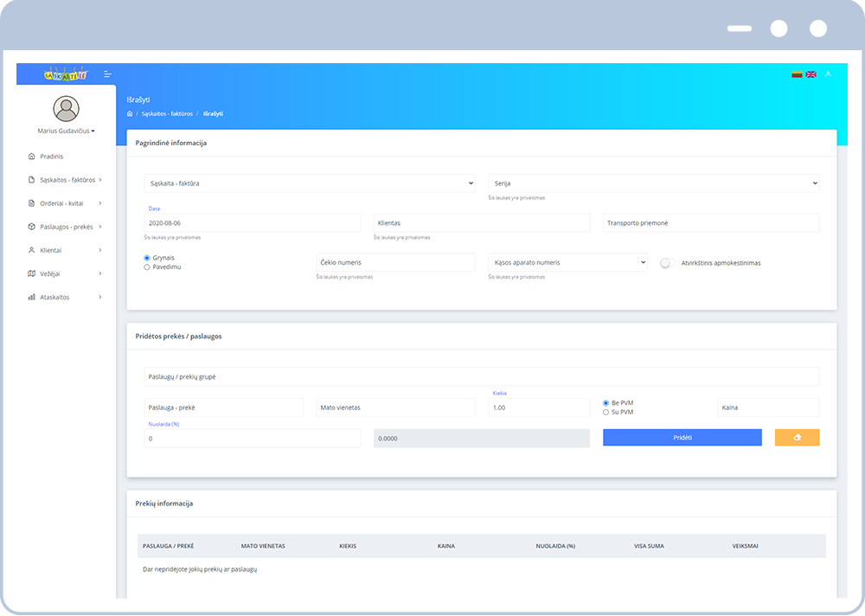The height and width of the screenshot is (616, 865).
Task: Open the Marius Gudavičius user menu
Action: click(x=67, y=131)
